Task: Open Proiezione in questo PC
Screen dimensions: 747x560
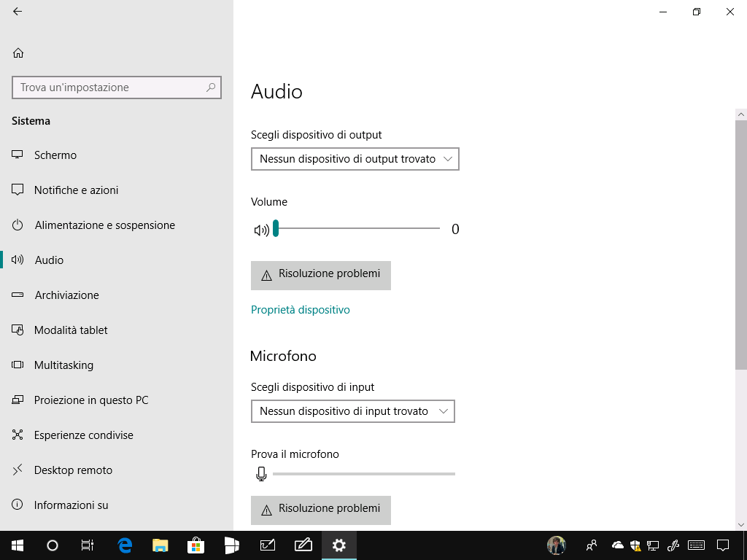Action: pos(117,400)
